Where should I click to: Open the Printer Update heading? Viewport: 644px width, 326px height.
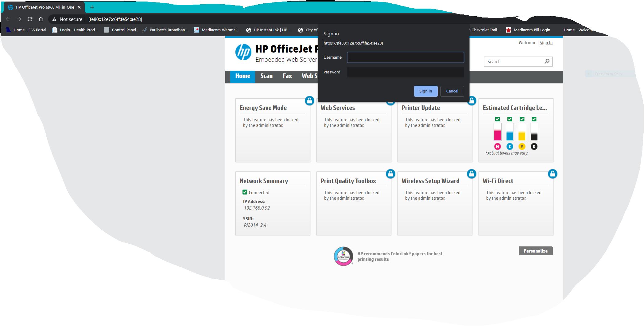[421, 108]
